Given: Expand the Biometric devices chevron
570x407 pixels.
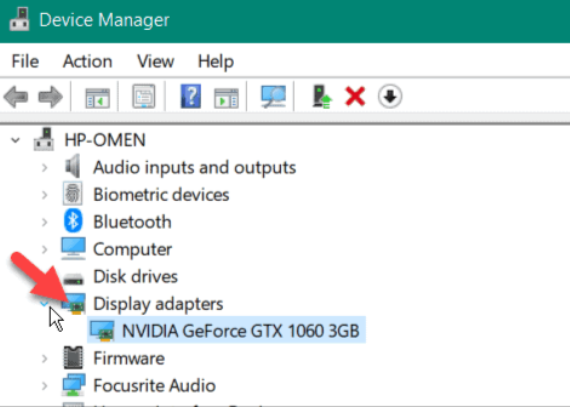Looking at the screenshot, I should point(45,195).
